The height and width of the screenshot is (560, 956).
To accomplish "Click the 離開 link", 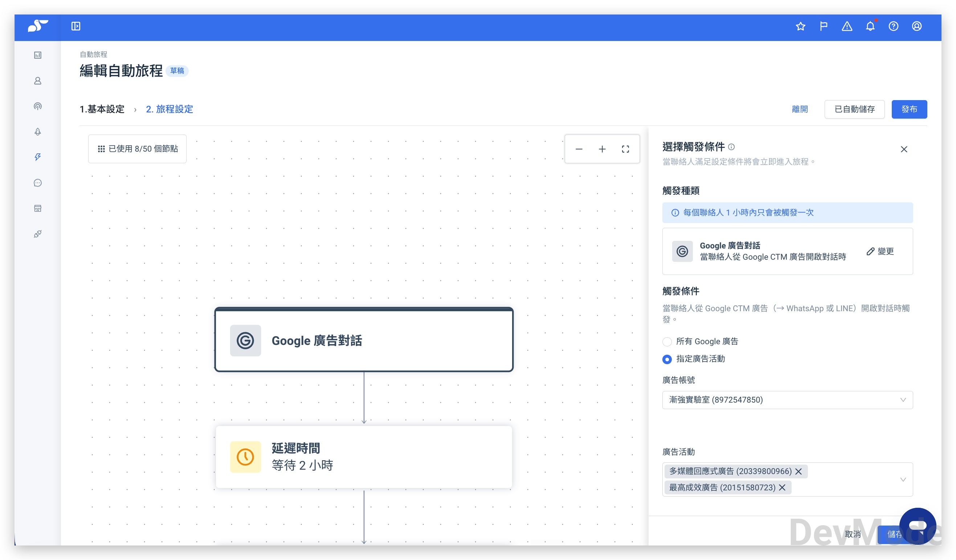I will click(800, 109).
